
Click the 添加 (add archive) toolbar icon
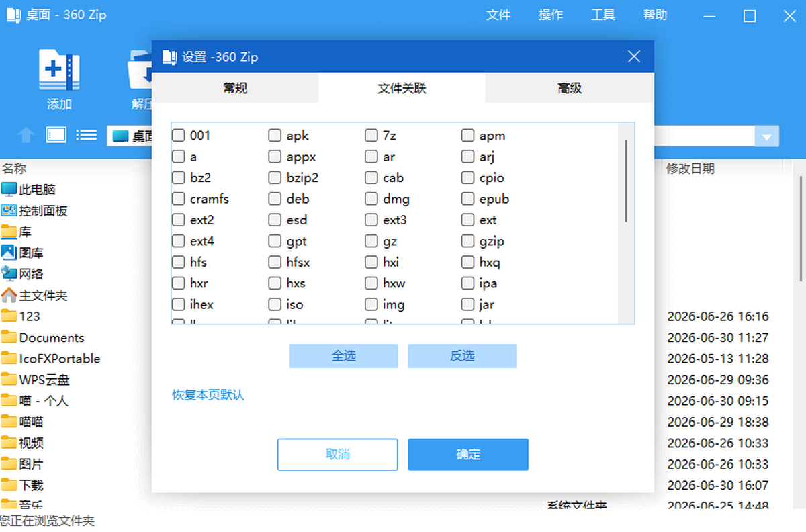pos(59,69)
